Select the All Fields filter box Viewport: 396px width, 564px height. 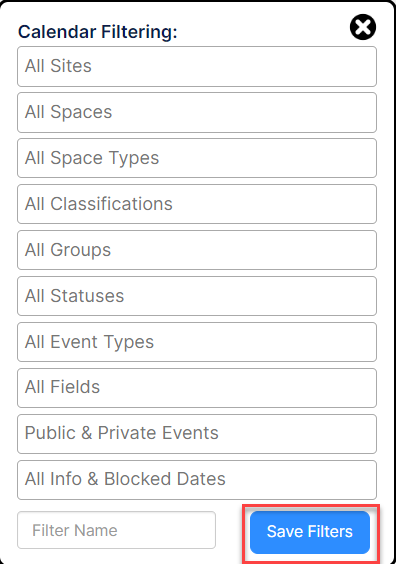click(197, 388)
